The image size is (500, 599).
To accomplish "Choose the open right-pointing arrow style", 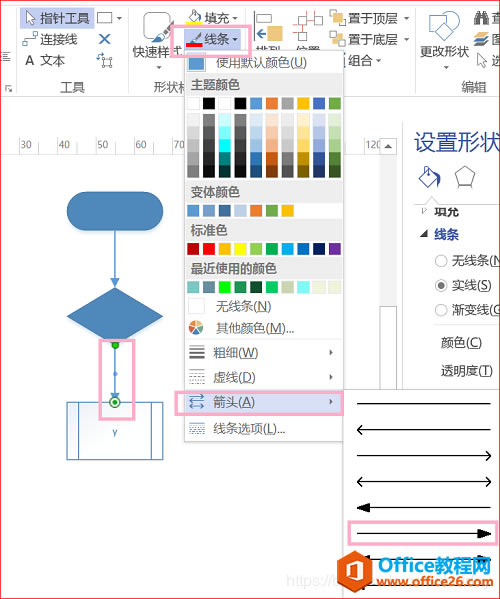I will coord(423,455).
